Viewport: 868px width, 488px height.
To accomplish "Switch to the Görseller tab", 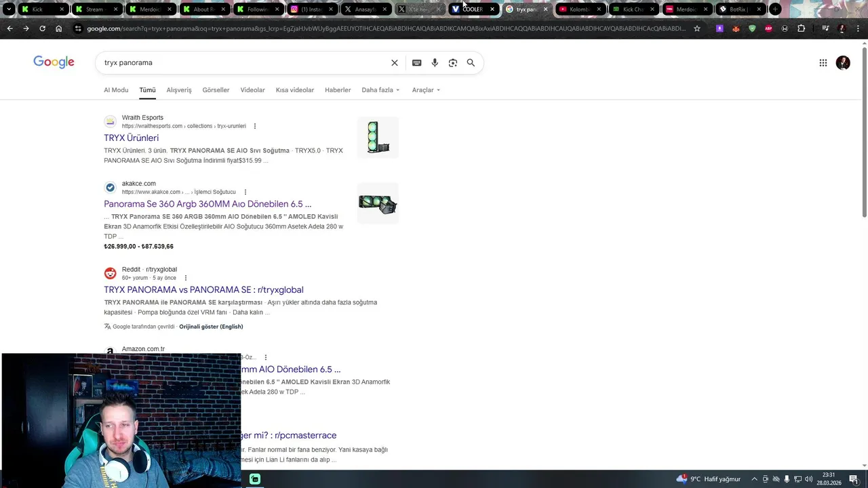I will [x=216, y=89].
